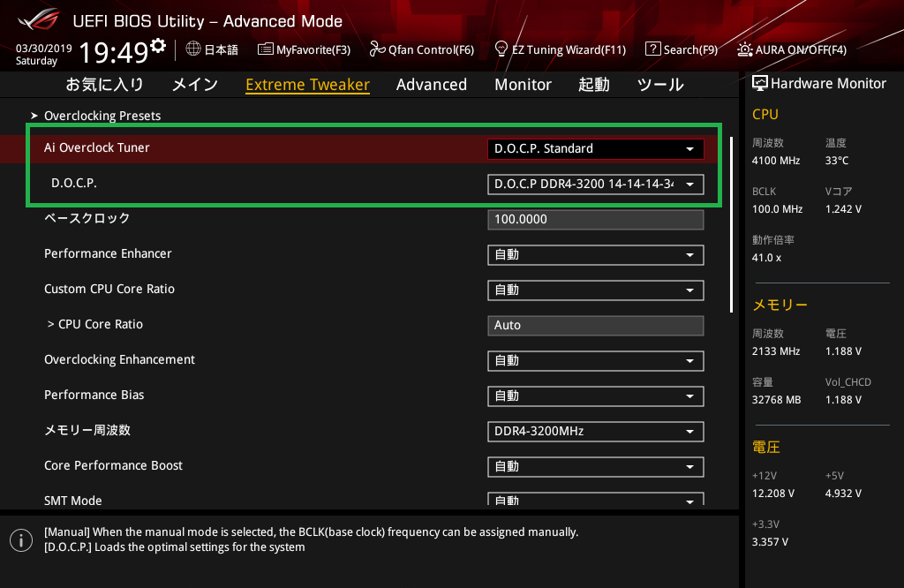Viewport: 904px width, 588px height.
Task: Select Overclocking Enhancement label
Action: point(119,359)
